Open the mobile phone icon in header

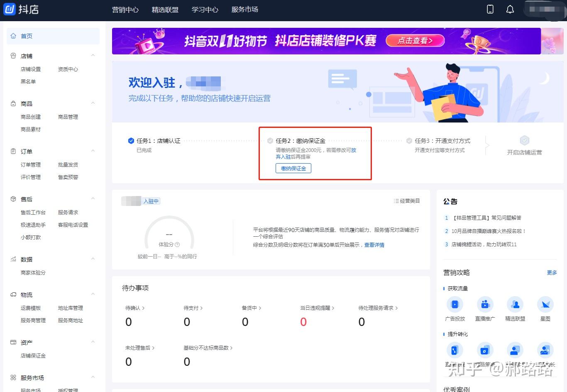[x=490, y=9]
